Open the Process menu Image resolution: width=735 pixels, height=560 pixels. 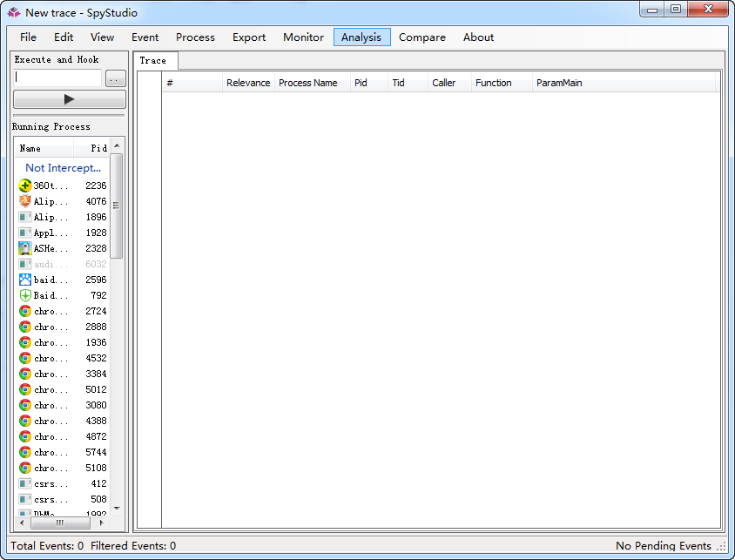(x=195, y=37)
